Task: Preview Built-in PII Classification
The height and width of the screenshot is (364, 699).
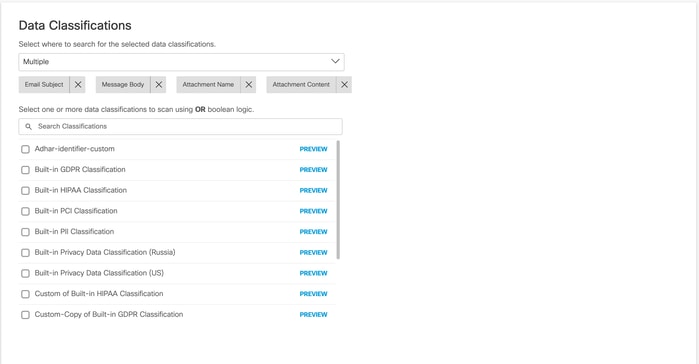Action: [x=313, y=232]
